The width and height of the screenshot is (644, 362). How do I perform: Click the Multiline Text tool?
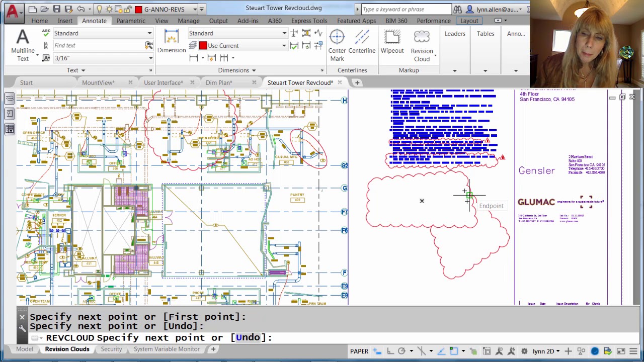pos(23,45)
